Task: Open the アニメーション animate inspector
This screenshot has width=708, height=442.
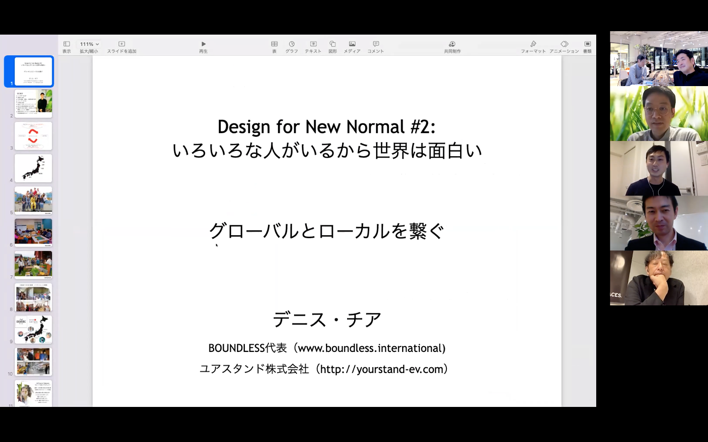Action: pos(564,44)
